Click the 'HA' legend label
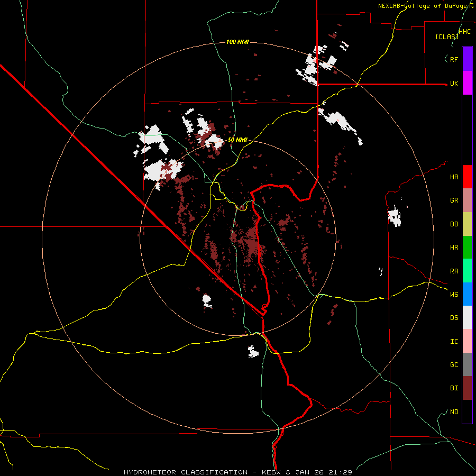 (x=454, y=177)
